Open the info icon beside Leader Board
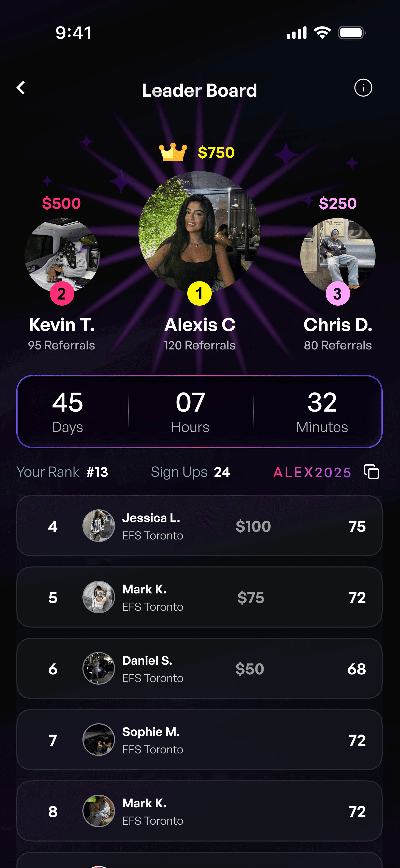400x868 pixels. pyautogui.click(x=363, y=88)
